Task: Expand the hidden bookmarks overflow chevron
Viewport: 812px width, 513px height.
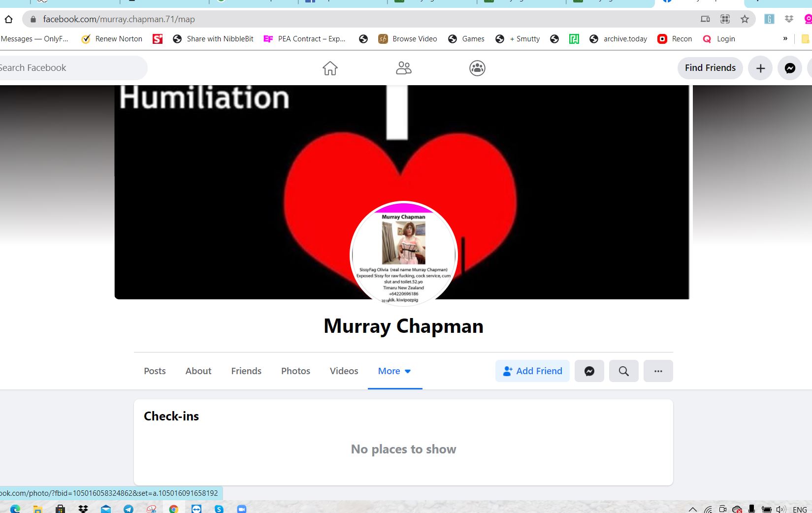Action: (785, 38)
